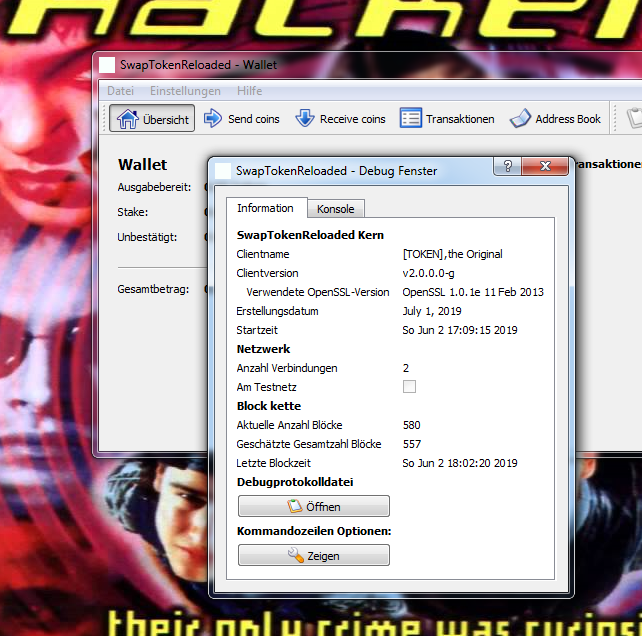This screenshot has width=642, height=637.
Task: Click the partially visible clipboard toolbar icon
Action: (635, 118)
